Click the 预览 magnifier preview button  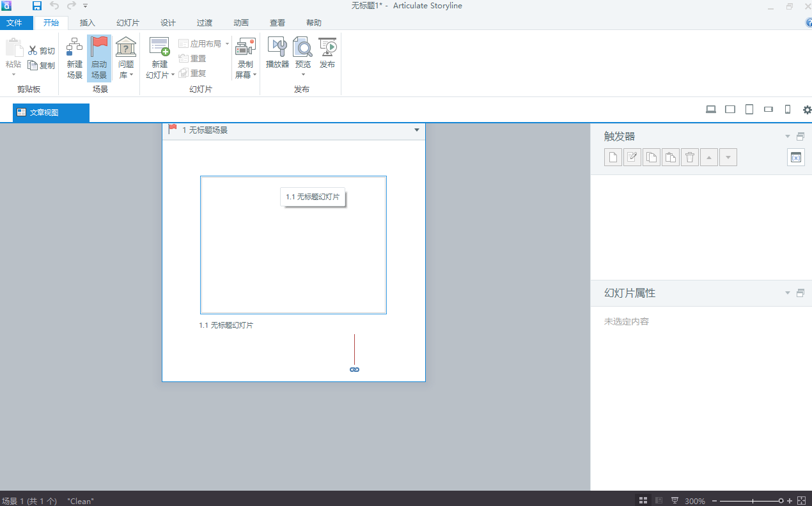coord(303,51)
